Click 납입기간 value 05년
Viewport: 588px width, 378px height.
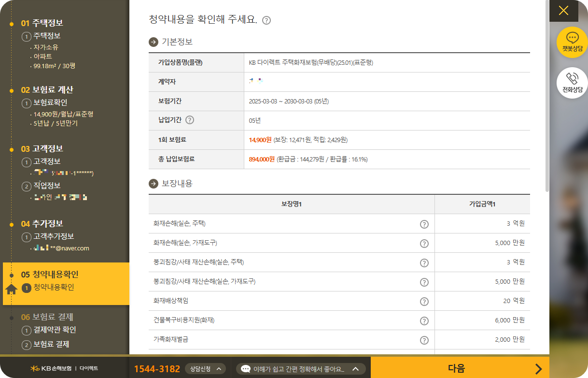[x=254, y=121]
